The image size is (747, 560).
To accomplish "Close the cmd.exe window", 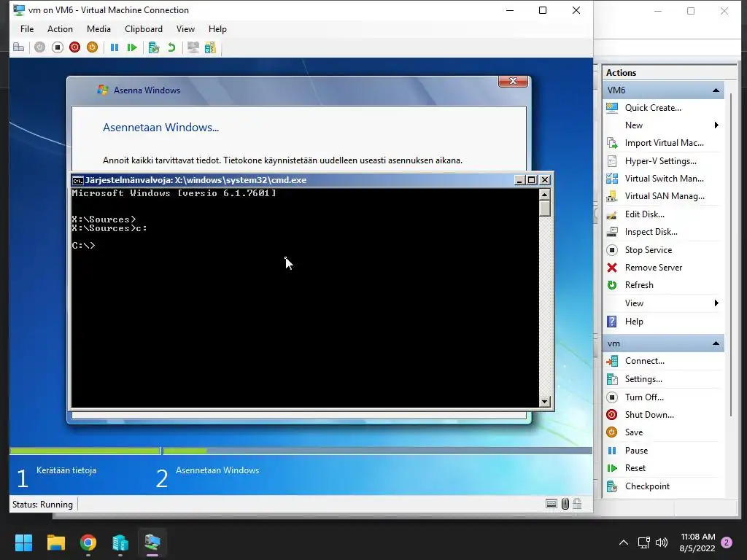I will pos(545,180).
